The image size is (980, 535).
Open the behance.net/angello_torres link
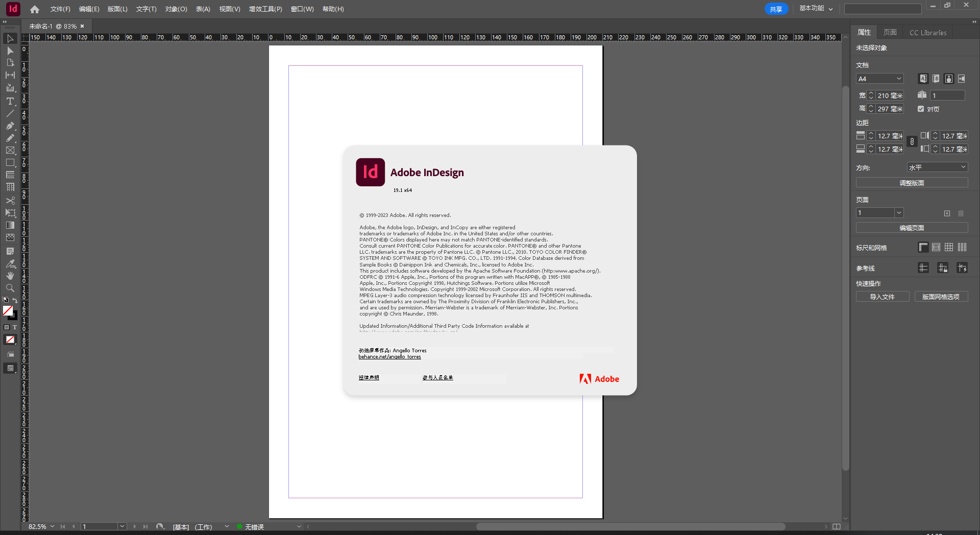389,357
